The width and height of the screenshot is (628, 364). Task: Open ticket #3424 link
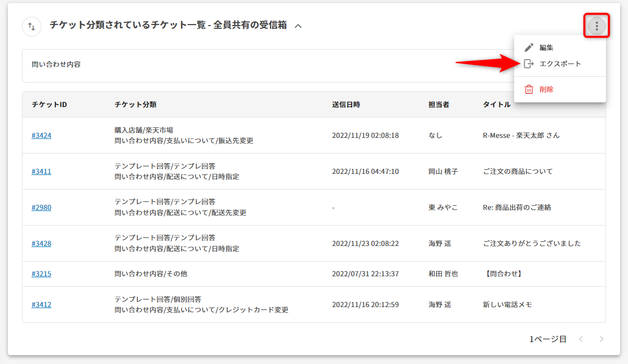(x=41, y=135)
